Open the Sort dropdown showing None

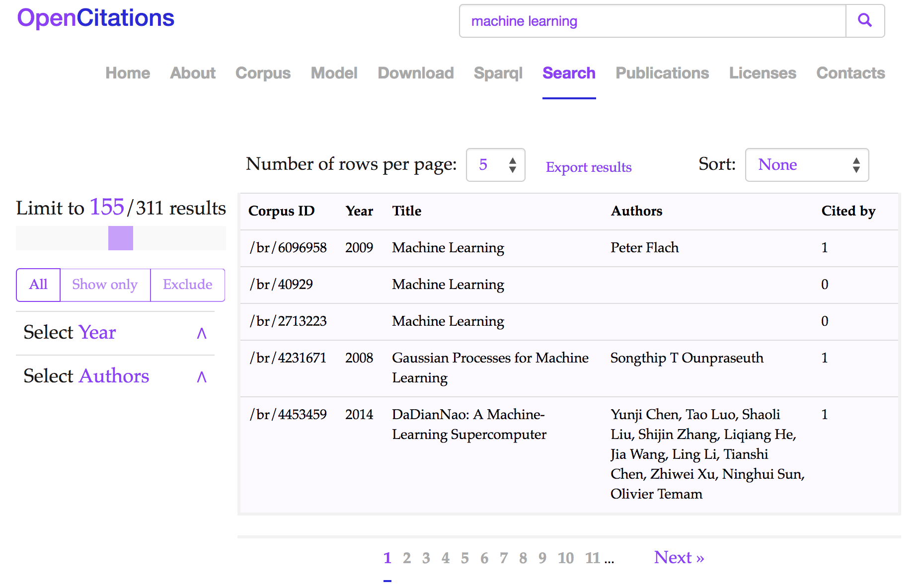[807, 165]
